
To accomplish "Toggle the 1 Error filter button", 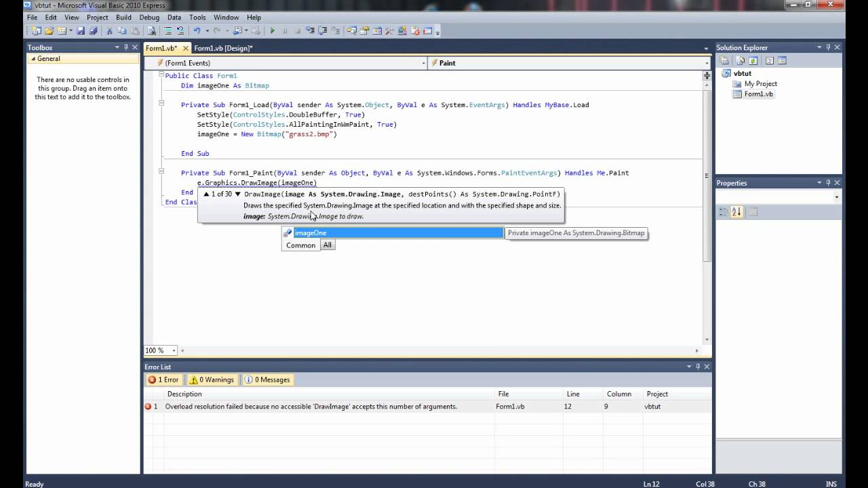I will (163, 380).
